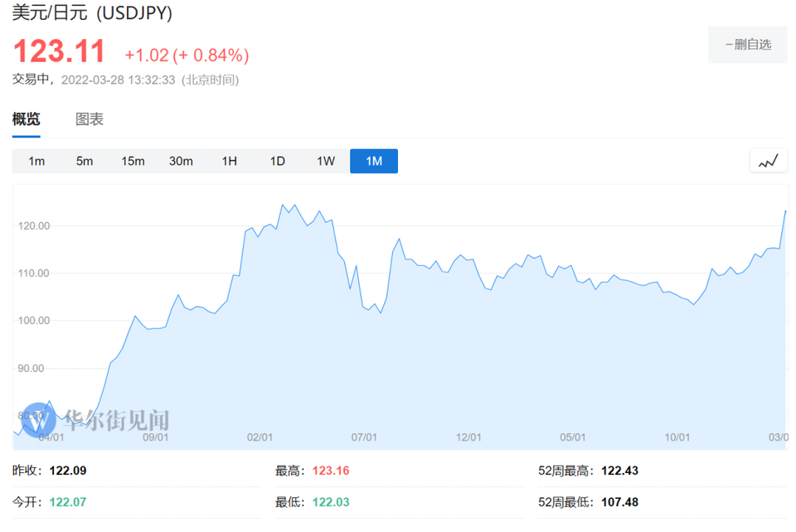The image size is (796, 532).
Task: Click the line chart type icon
Action: (x=768, y=161)
